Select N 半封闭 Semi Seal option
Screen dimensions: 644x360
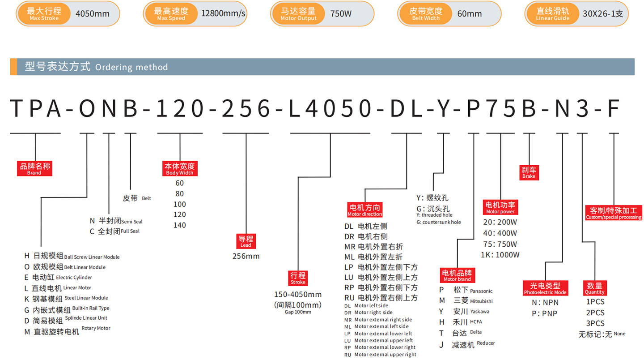coord(116,221)
